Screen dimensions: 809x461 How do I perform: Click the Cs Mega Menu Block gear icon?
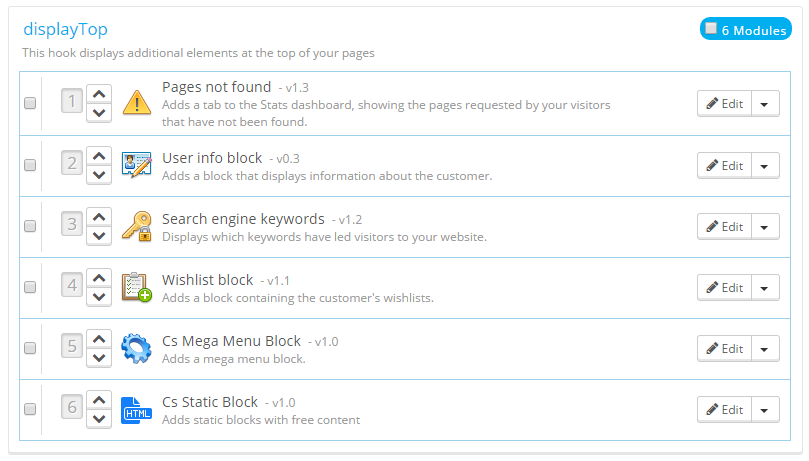136,348
